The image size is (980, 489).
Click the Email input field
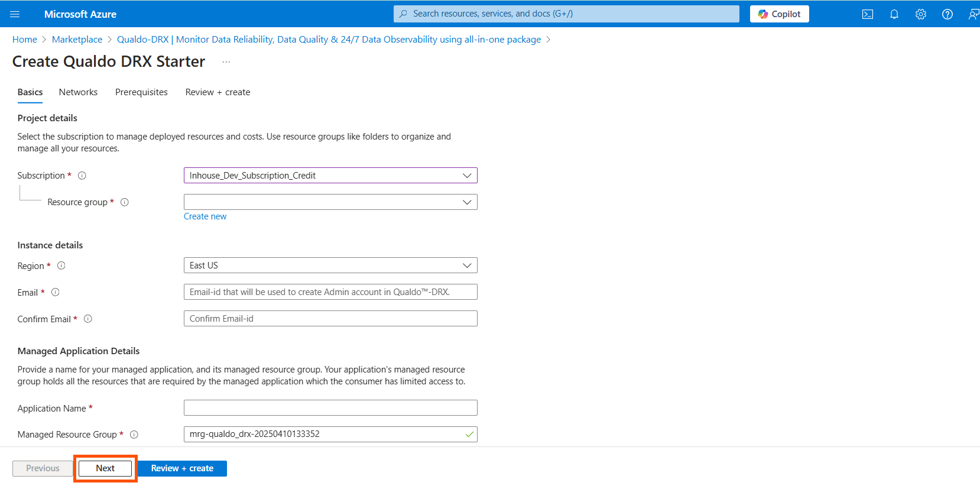point(330,292)
